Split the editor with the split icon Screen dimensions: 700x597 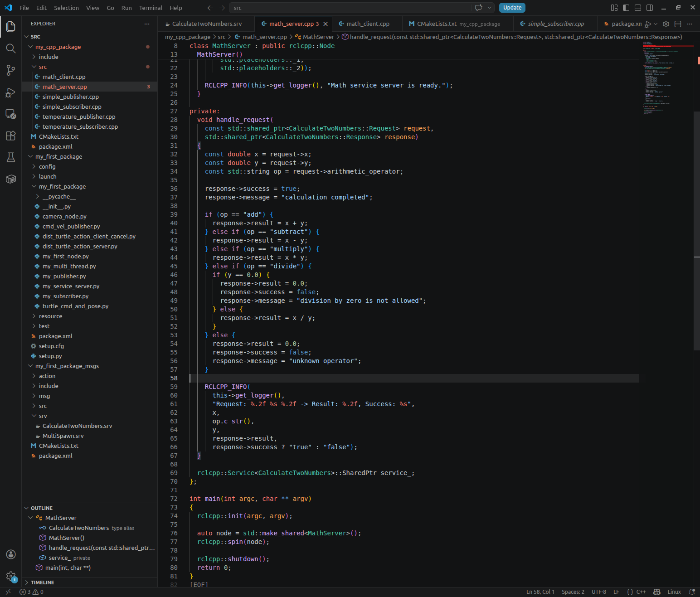pyautogui.click(x=678, y=24)
